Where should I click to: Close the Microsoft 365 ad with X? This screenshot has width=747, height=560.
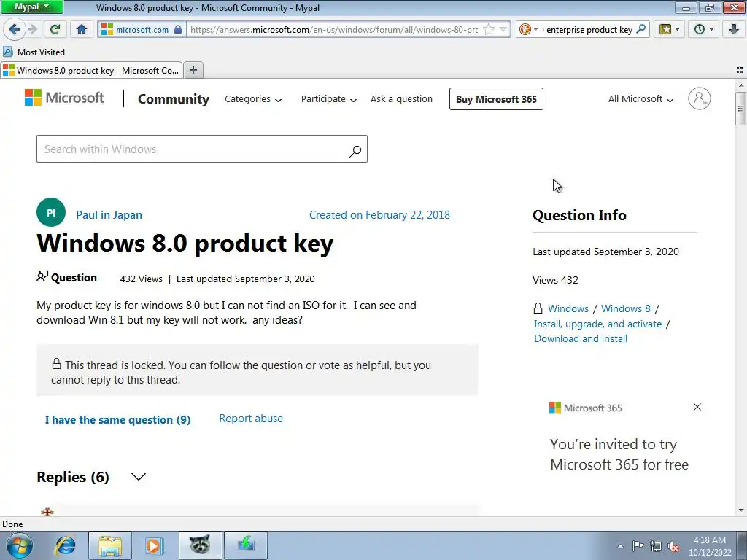click(x=697, y=407)
